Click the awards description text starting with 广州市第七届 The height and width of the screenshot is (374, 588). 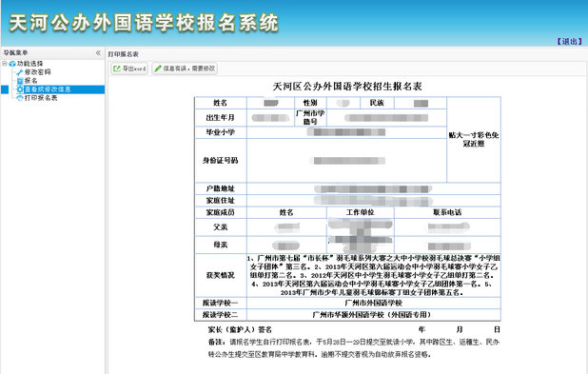tap(374, 275)
